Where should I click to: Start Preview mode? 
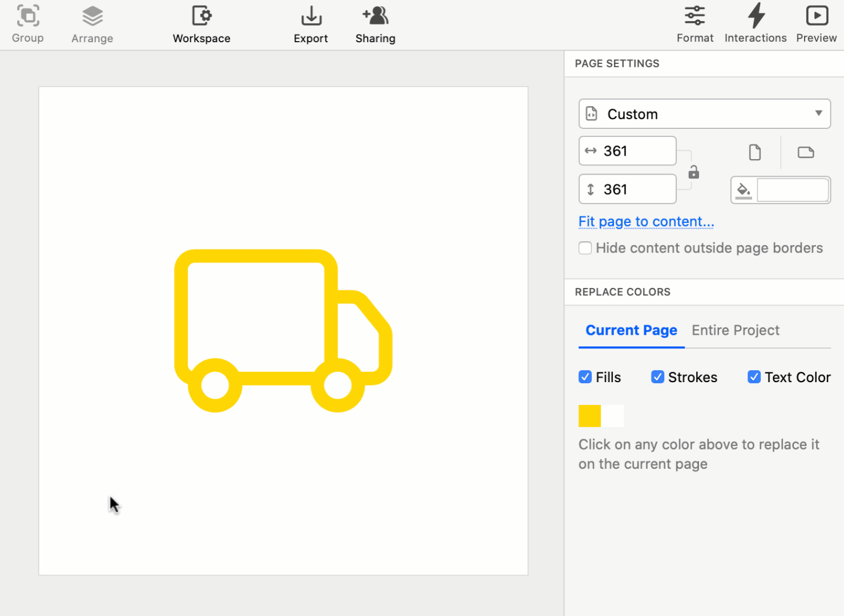816,23
